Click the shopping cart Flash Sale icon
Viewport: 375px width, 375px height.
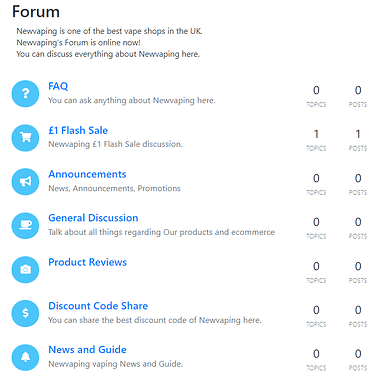(x=25, y=138)
